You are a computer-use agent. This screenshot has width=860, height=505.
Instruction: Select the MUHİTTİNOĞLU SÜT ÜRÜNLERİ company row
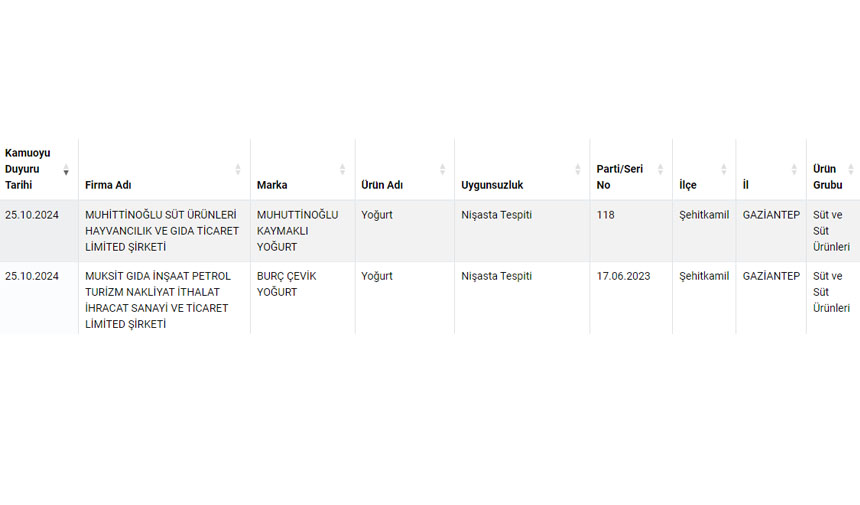pyautogui.click(x=162, y=231)
